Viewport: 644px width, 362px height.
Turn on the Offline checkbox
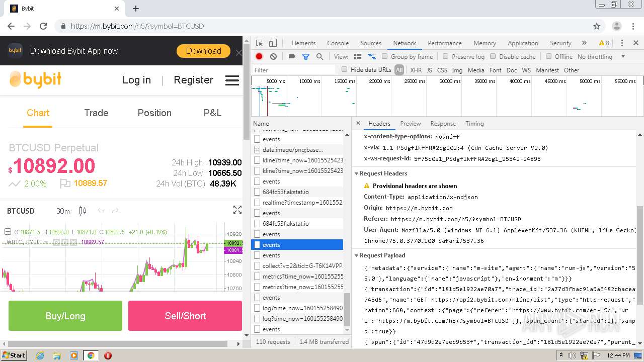pyautogui.click(x=548, y=56)
